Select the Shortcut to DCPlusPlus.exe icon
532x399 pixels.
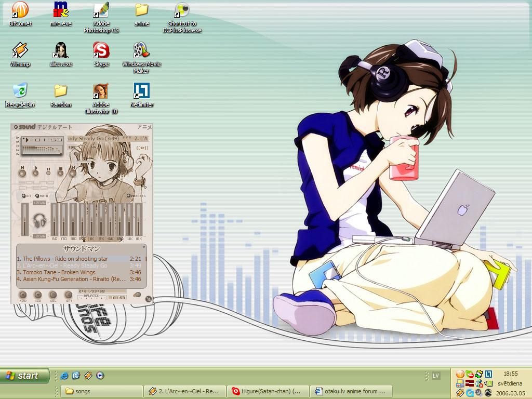(x=182, y=17)
